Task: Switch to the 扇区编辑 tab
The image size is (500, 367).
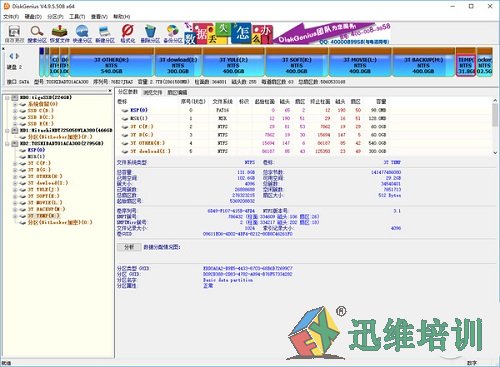Action: pyautogui.click(x=177, y=92)
